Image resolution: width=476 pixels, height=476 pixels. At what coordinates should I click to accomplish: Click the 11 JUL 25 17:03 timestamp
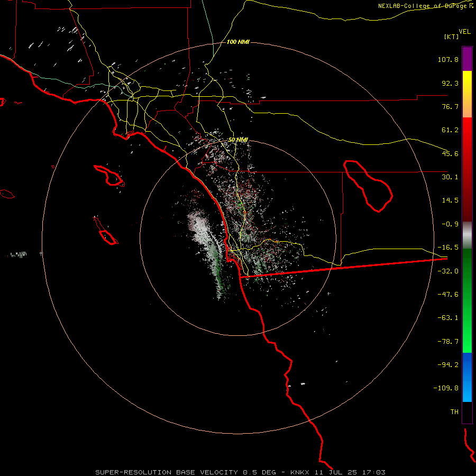(349, 472)
